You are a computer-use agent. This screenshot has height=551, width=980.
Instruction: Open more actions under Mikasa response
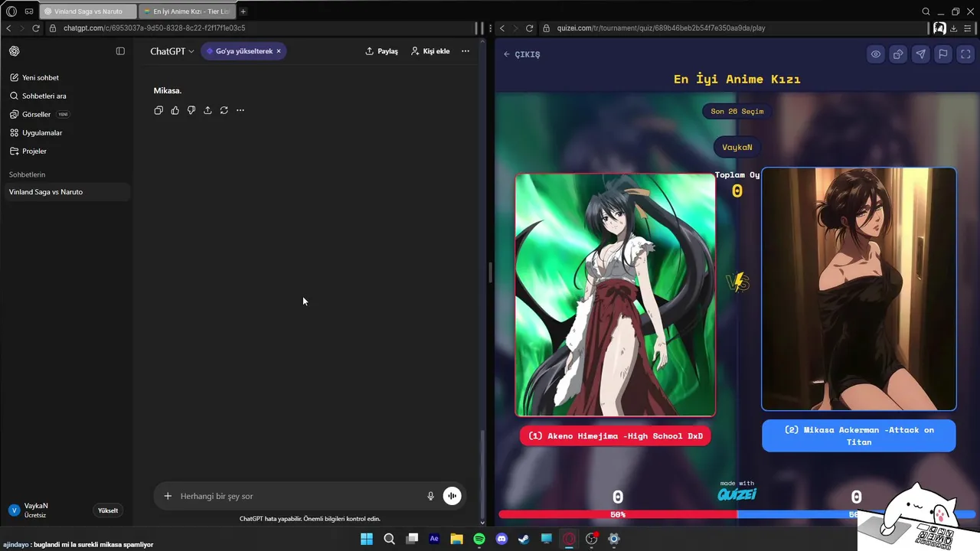coord(240,110)
